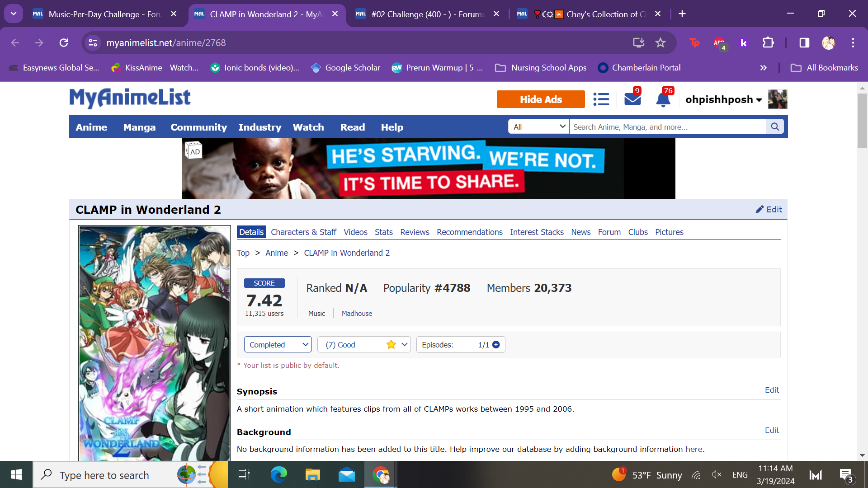This screenshot has height=488, width=868.
Task: Increment episodes with plus icon
Action: click(496, 345)
